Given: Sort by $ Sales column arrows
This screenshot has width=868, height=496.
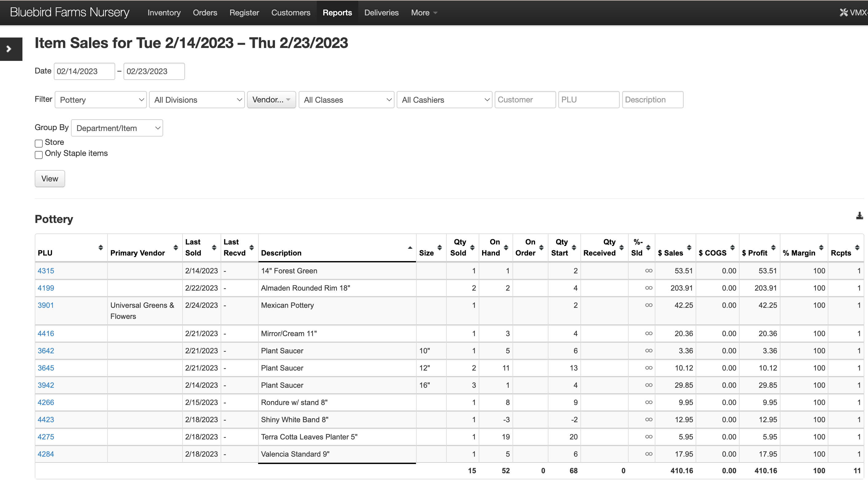Looking at the screenshot, I should tap(689, 248).
